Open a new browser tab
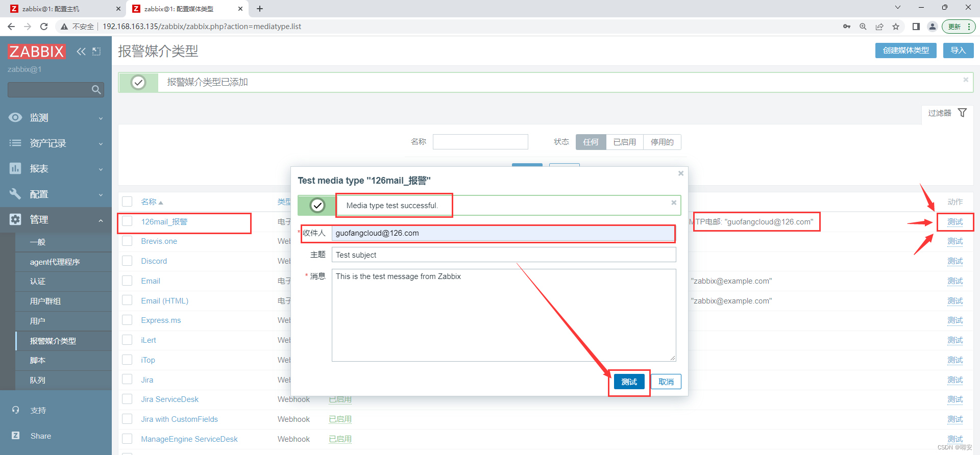The image size is (980, 455). [260, 9]
